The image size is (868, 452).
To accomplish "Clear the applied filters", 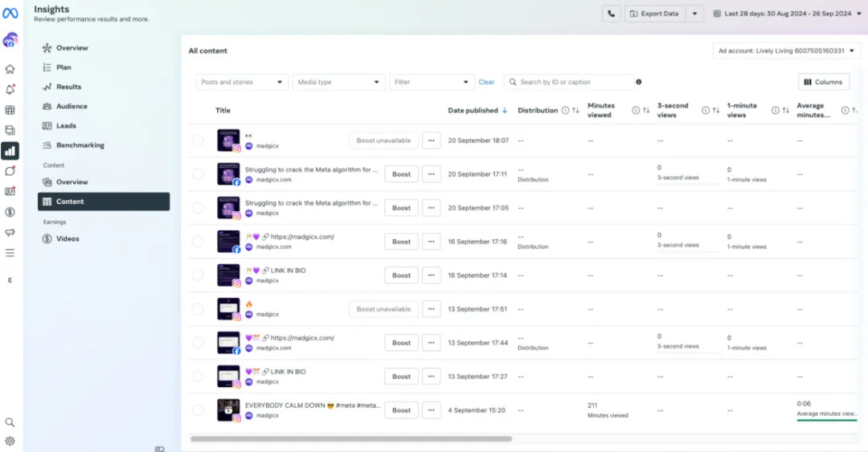I will click(486, 82).
